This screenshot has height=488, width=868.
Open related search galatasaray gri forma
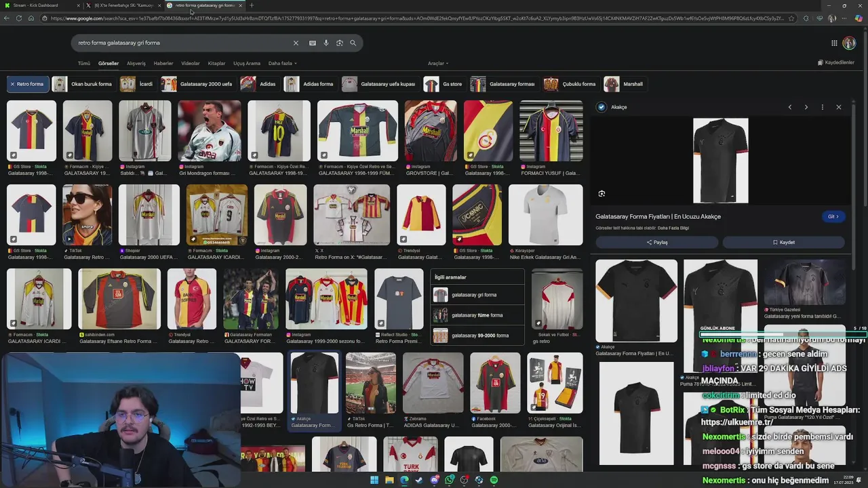point(477,295)
